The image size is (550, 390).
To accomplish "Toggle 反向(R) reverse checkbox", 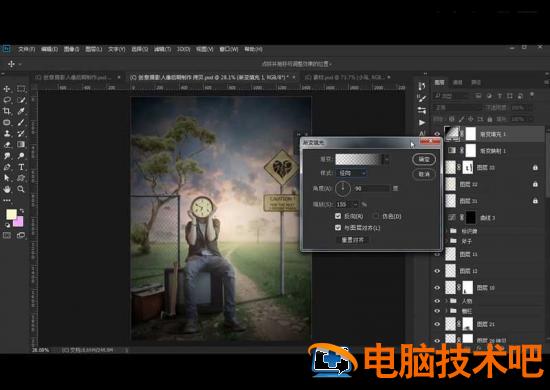I will (338, 216).
